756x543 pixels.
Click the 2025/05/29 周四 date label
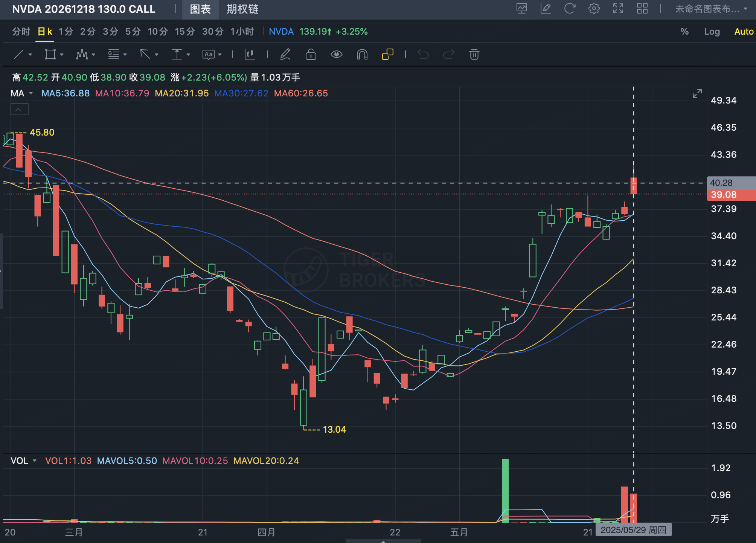(634, 530)
